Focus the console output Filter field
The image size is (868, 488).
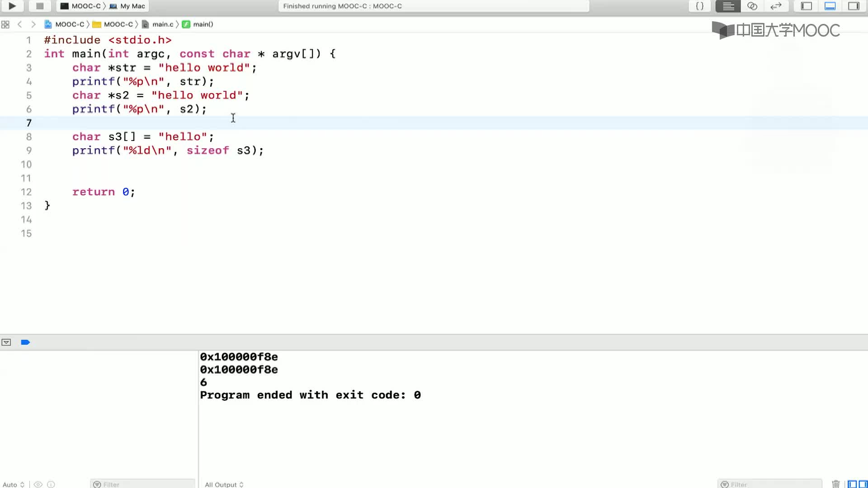tap(769, 484)
